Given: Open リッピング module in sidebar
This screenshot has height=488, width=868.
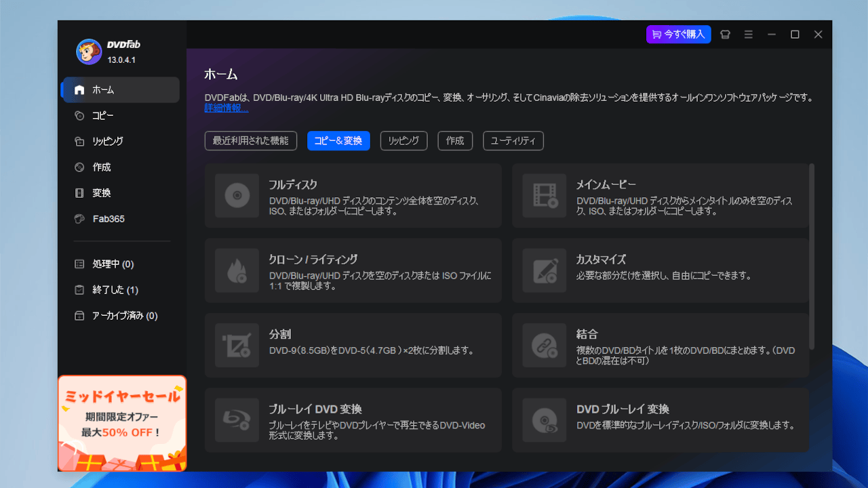Looking at the screenshot, I should tap(121, 142).
